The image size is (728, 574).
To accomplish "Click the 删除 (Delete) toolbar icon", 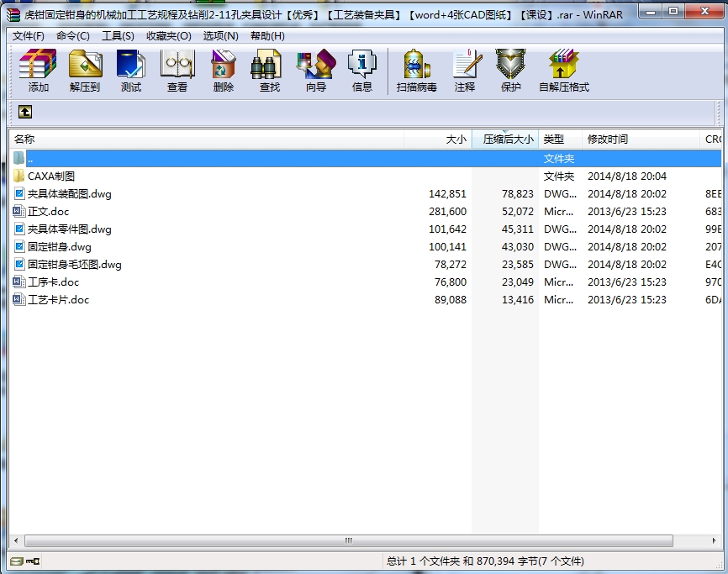I will click(224, 64).
